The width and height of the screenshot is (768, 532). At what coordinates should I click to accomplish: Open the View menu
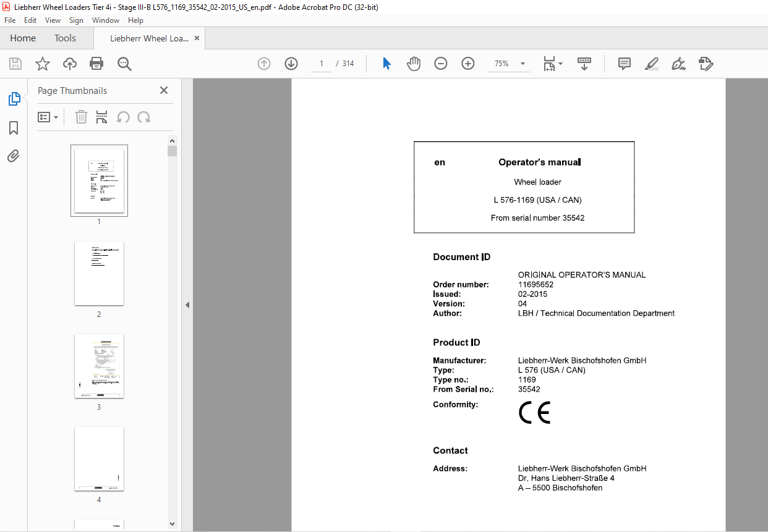tap(53, 20)
